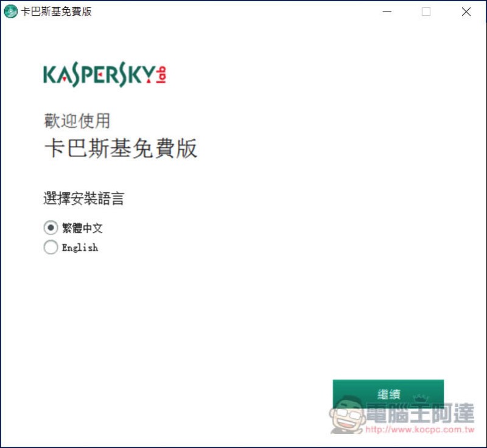This screenshot has width=487, height=448.
Task: Click the Kaspersky app icon in title bar
Action: click(x=10, y=12)
